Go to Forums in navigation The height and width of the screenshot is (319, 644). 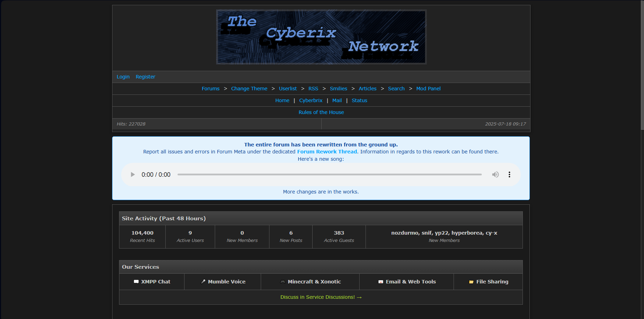(211, 89)
